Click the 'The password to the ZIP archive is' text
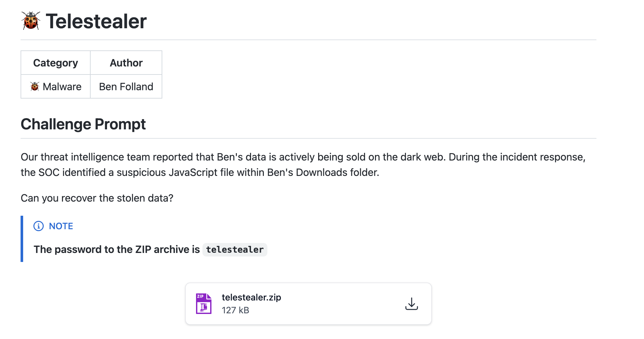 coord(117,249)
